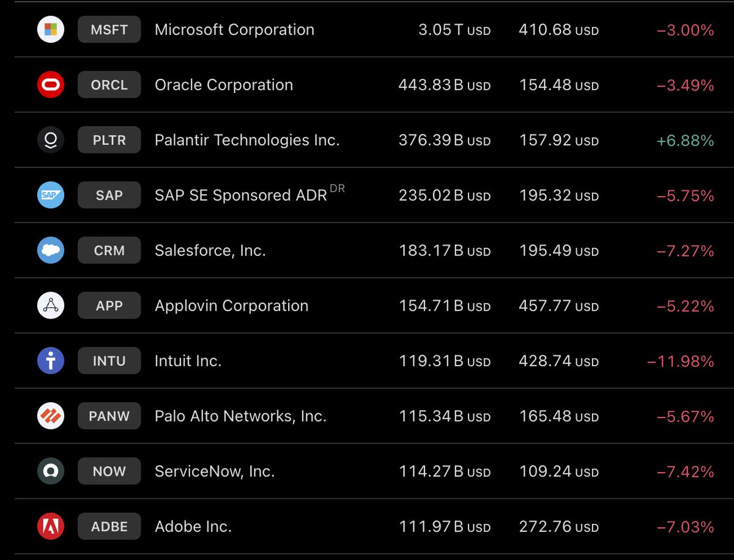Viewport: 734px width, 560px height.
Task: Click the ServiceNow logo icon
Action: [x=51, y=471]
